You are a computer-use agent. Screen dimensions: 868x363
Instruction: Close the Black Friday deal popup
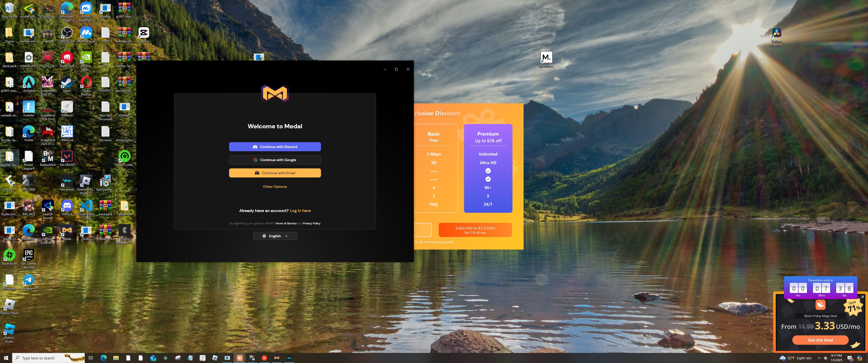[862, 297]
